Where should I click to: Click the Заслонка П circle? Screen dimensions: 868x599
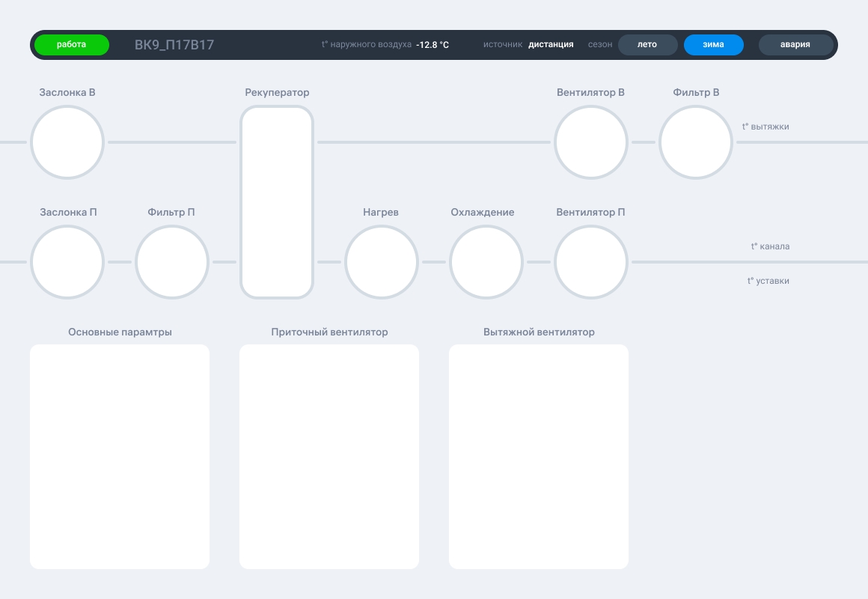(x=67, y=262)
